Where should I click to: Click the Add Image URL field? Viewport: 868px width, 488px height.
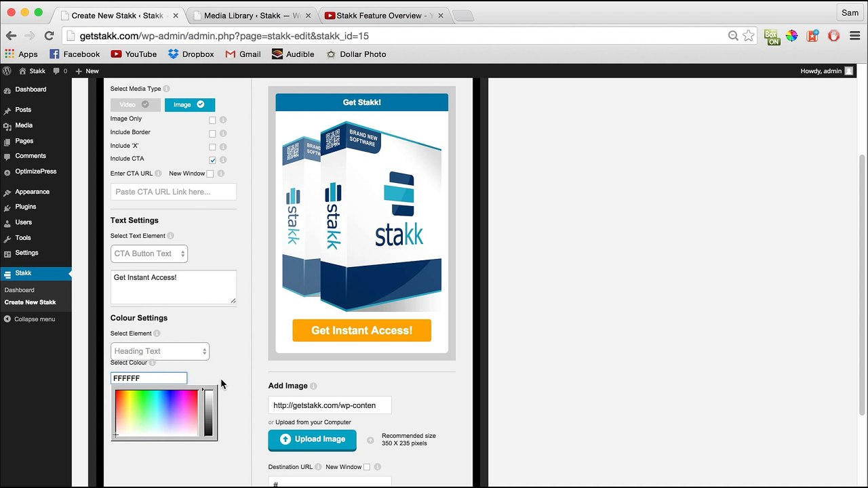(x=330, y=405)
